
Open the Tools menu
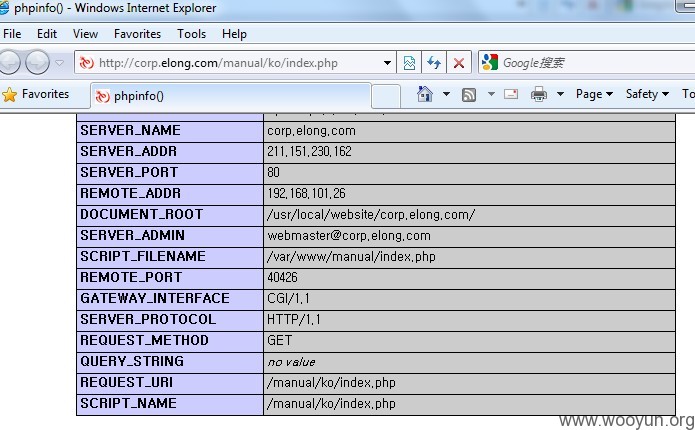click(x=191, y=34)
